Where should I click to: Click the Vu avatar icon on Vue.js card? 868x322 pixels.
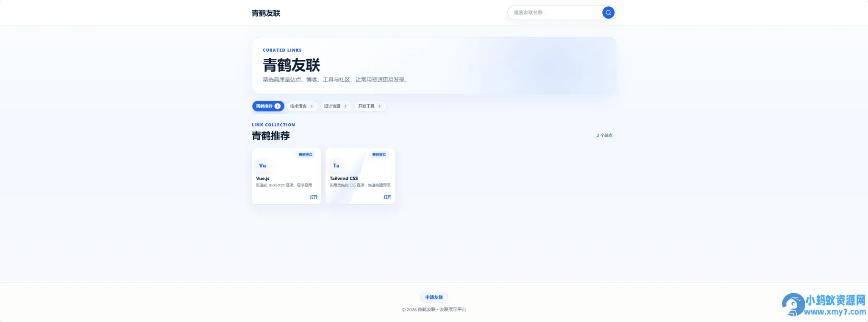click(262, 166)
